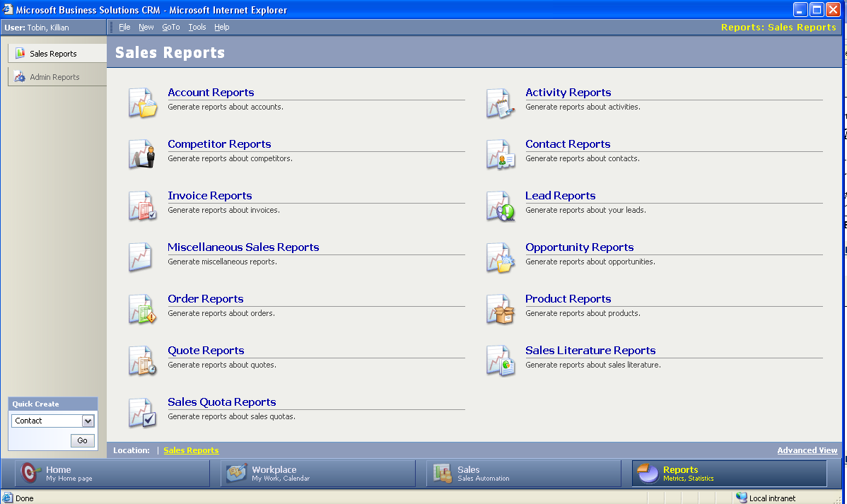
Task: Click the 'Reports: Sales Reports' header text
Action: coord(778,28)
